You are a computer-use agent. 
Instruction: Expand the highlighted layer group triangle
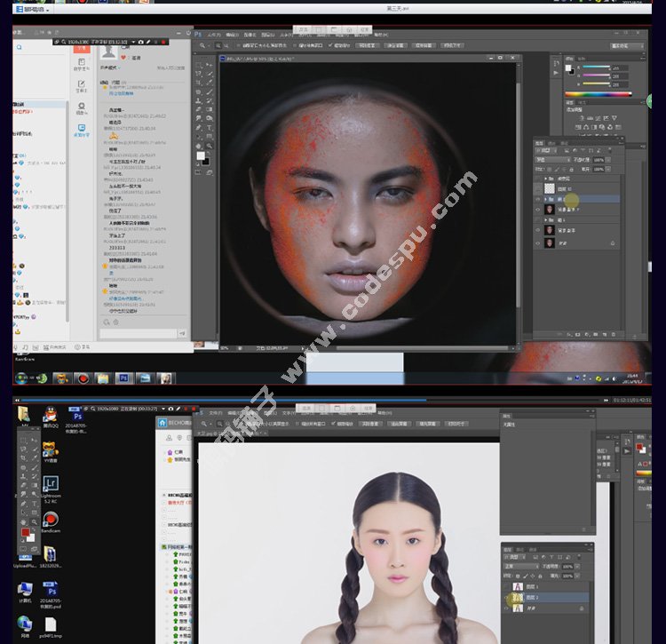547,201
